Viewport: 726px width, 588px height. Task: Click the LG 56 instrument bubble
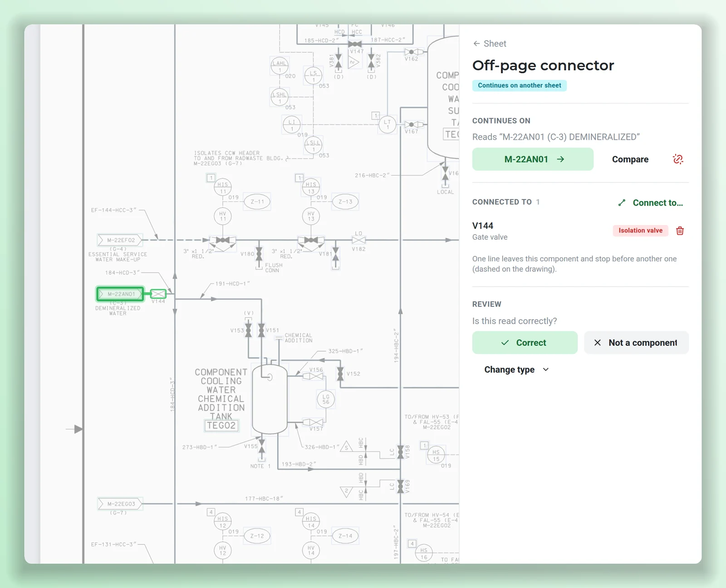pos(326,399)
